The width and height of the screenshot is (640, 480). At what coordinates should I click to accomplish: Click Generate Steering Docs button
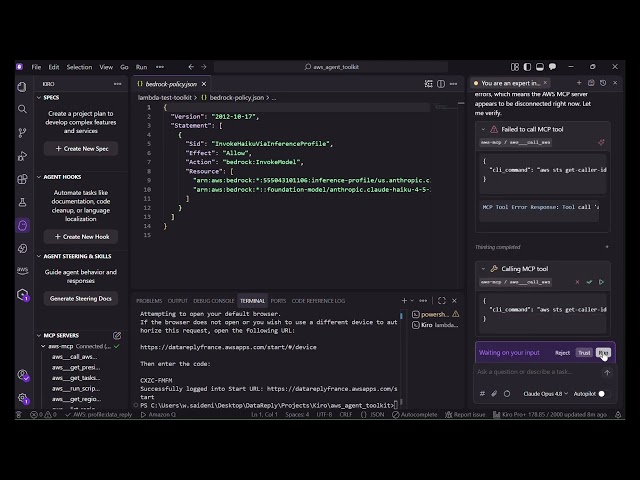point(81,299)
